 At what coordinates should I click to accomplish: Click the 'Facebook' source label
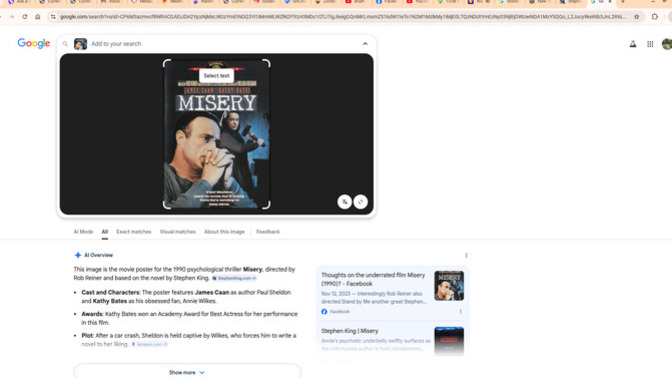pyautogui.click(x=339, y=312)
